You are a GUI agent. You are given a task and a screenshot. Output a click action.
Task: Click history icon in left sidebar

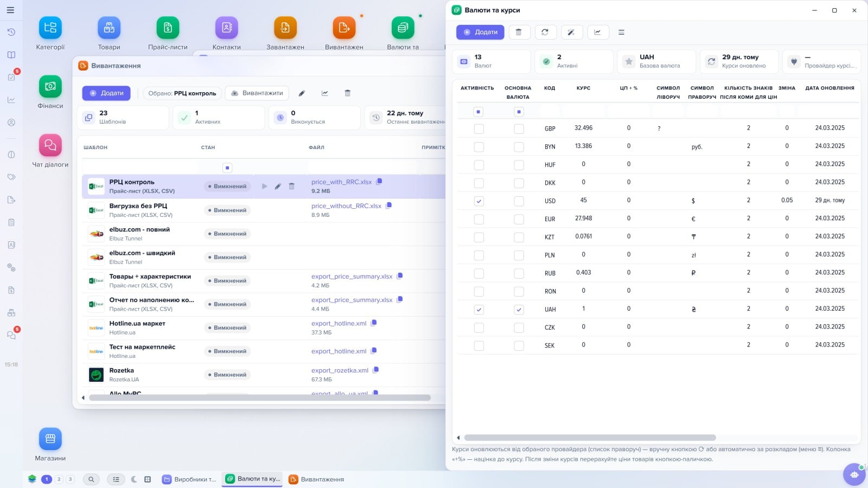point(11,32)
